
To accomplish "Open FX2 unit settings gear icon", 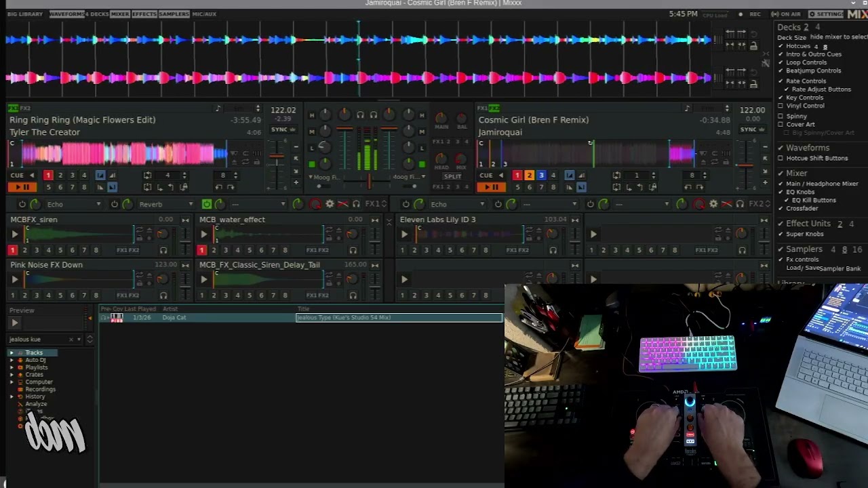I will pyautogui.click(x=713, y=204).
